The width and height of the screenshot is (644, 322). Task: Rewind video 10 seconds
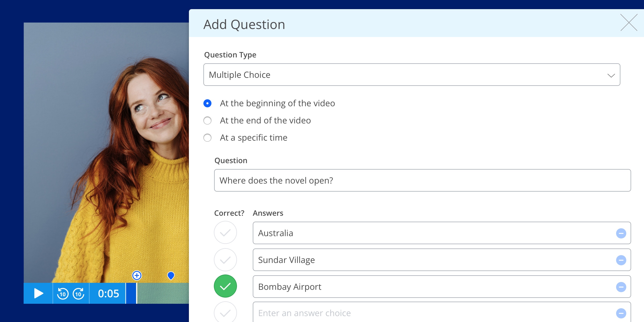[x=63, y=294]
